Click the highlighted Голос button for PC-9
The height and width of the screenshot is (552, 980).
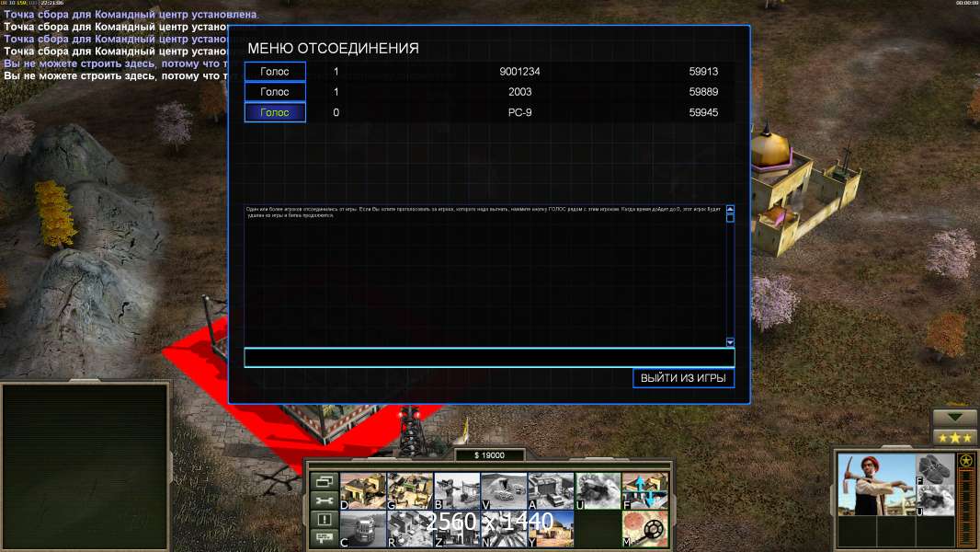pyautogui.click(x=275, y=112)
